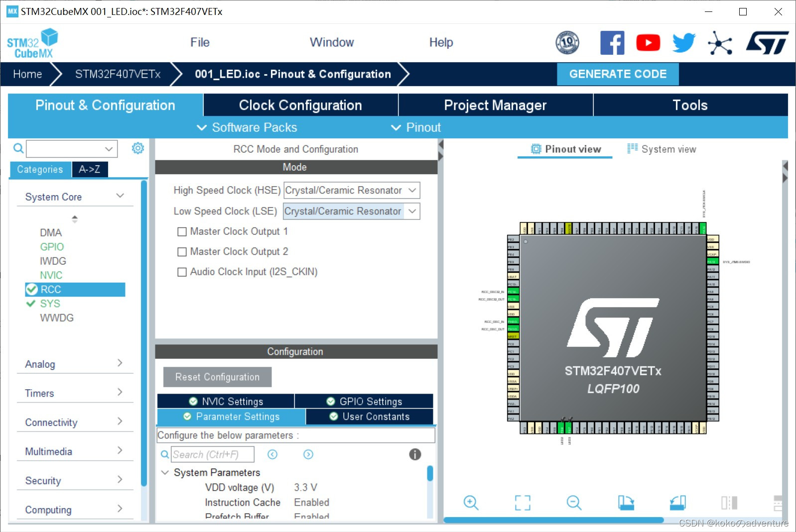The width and height of the screenshot is (796, 532).
Task: Click the parameter search input field
Action: [x=213, y=454]
